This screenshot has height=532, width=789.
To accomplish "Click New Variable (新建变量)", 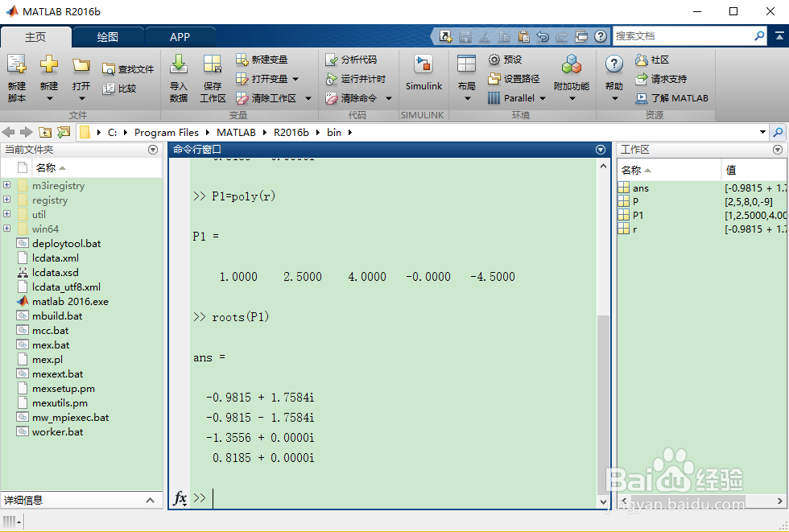I will [262, 60].
